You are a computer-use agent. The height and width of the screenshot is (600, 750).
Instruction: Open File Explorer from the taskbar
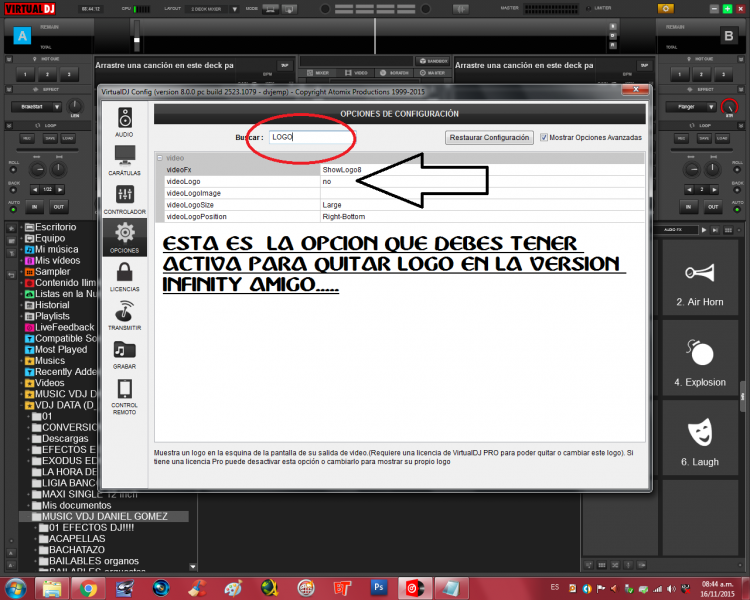pos(52,588)
